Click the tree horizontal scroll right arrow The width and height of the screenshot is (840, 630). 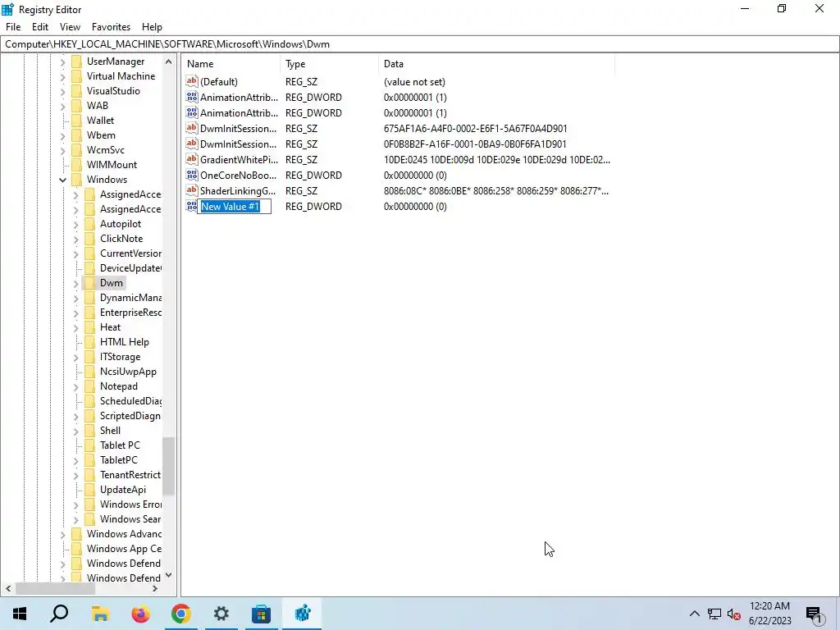tap(155, 589)
